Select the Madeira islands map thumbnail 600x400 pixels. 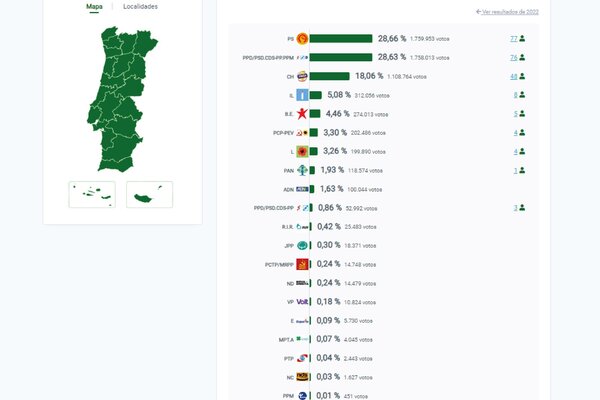point(149,194)
